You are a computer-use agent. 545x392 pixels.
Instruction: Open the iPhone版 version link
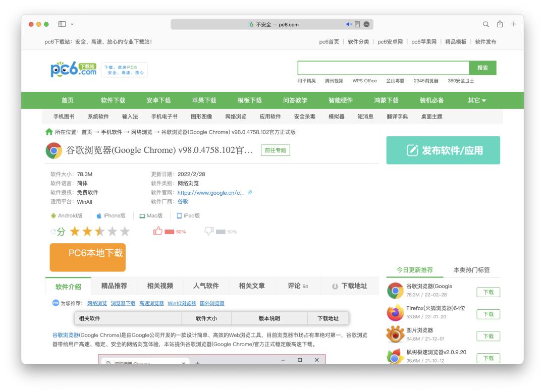(x=111, y=215)
